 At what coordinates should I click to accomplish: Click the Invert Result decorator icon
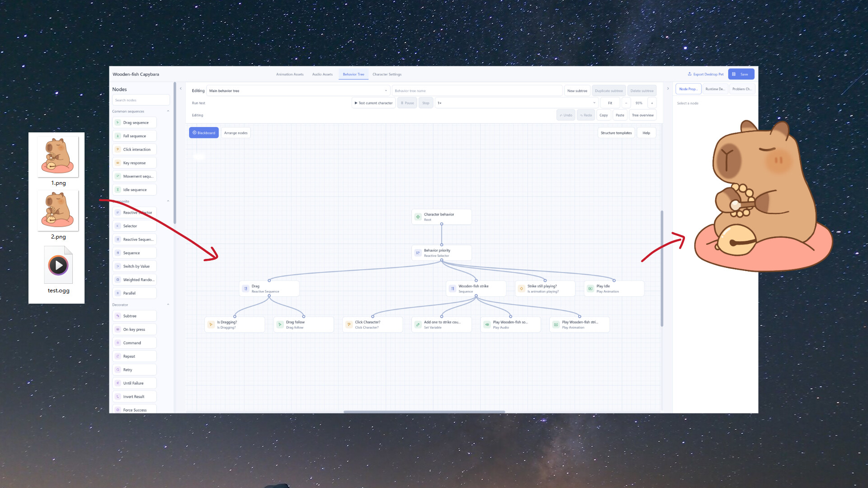point(118,397)
